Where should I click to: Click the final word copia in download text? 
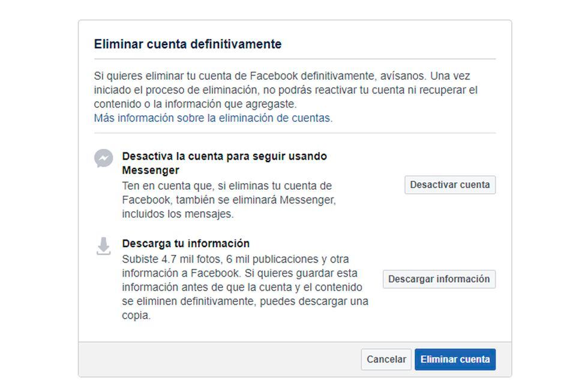click(x=136, y=316)
